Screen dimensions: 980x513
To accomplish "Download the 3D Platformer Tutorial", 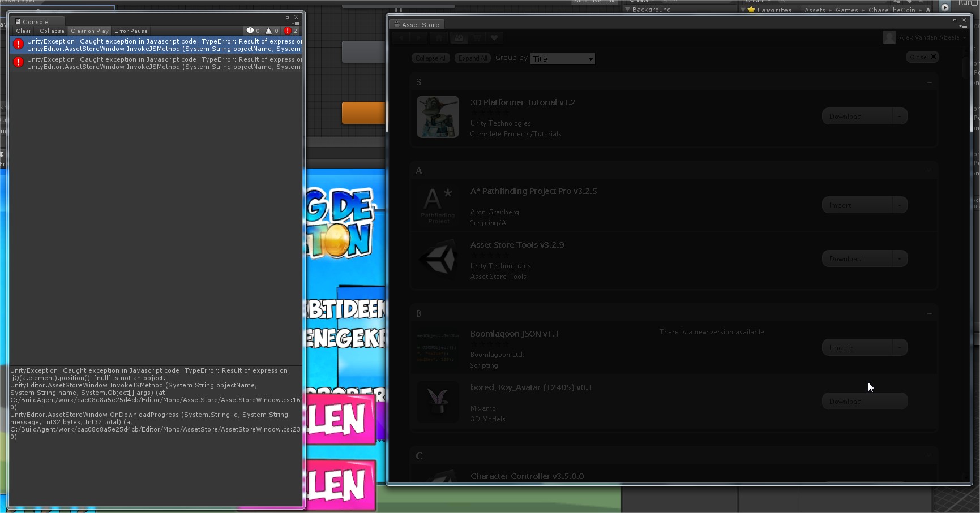I will 857,117.
